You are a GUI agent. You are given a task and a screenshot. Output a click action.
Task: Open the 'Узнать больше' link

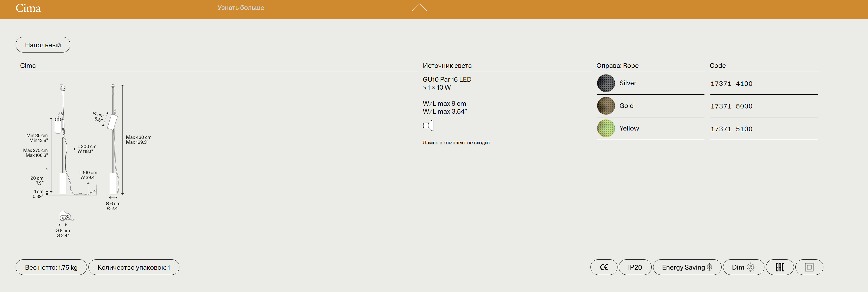tap(241, 8)
